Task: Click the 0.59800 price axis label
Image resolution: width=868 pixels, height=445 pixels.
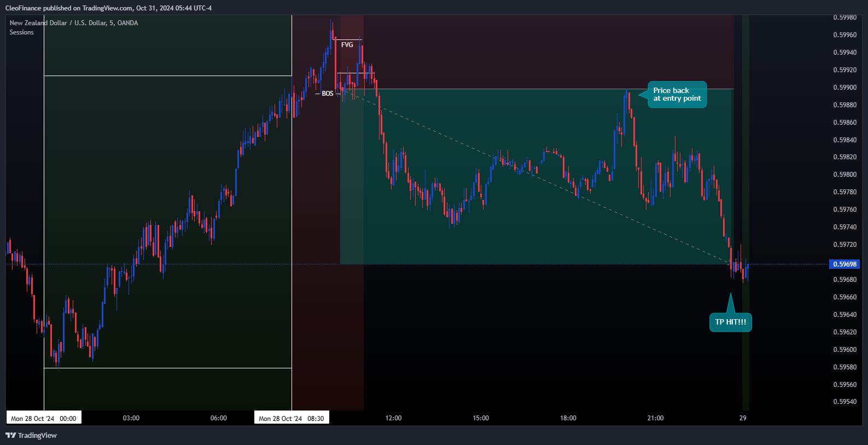Action: pyautogui.click(x=845, y=175)
